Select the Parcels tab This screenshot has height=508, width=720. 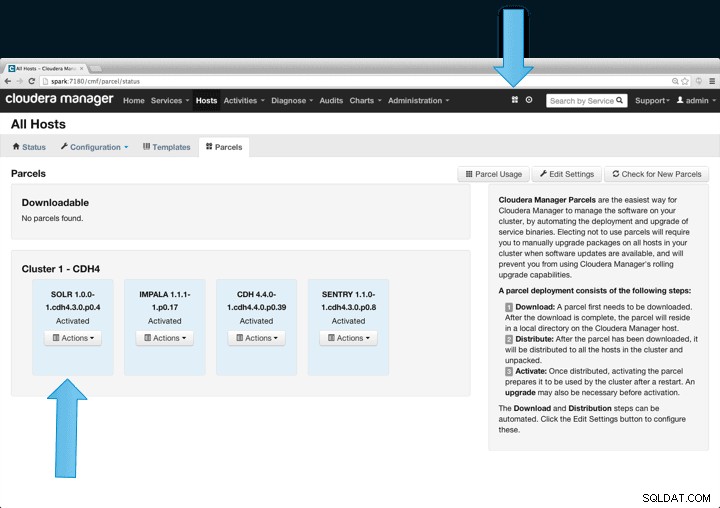point(224,147)
